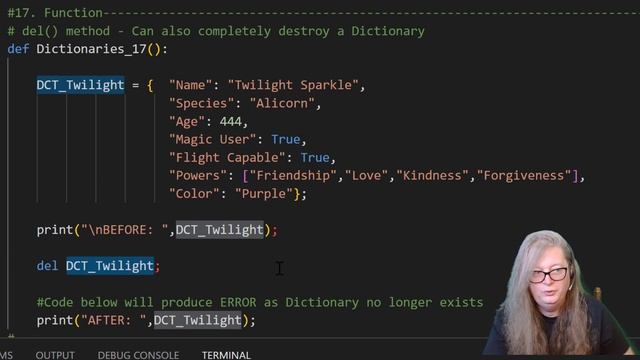The image size is (640, 360).
Task: Click the "Twilight Sparkle" string value
Action: click(x=293, y=85)
